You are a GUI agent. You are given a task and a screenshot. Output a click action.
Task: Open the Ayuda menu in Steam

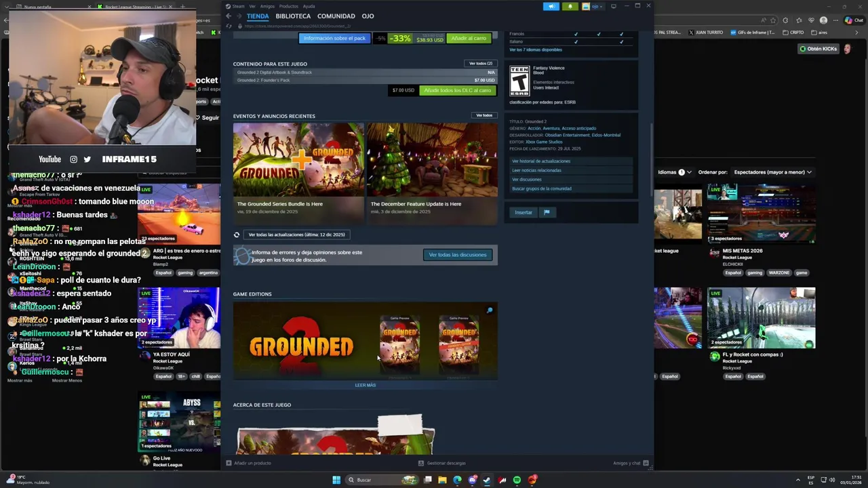pos(309,6)
